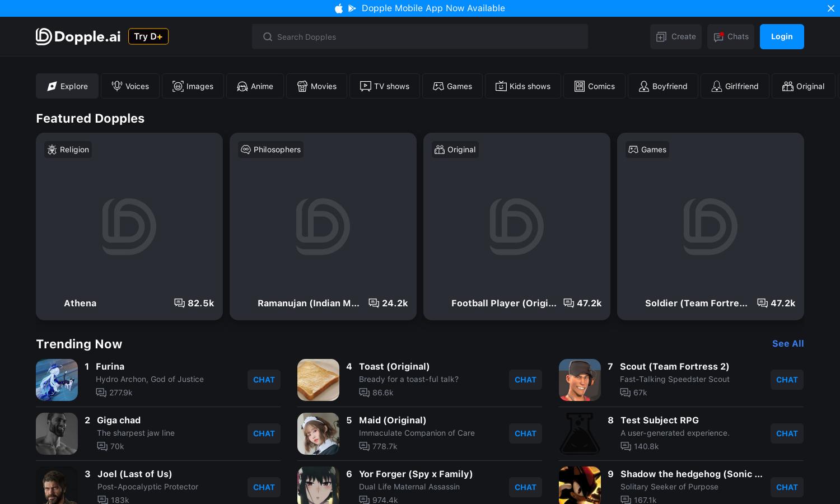Focus the Search Dopples field
The width and height of the screenshot is (840, 504).
coord(420,36)
